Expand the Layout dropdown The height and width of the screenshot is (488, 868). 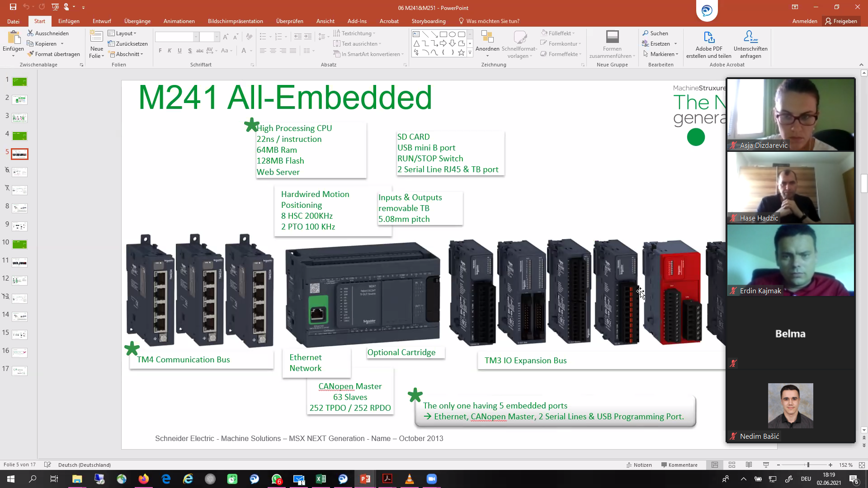(x=122, y=33)
